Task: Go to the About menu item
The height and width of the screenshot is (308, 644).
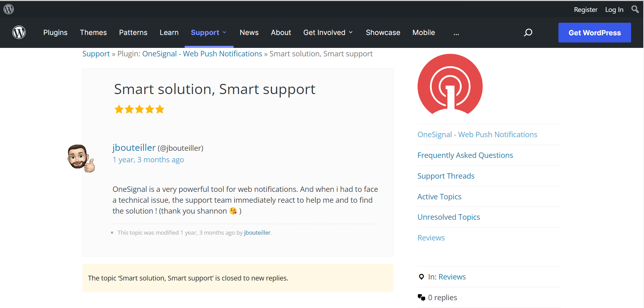Action: click(281, 33)
